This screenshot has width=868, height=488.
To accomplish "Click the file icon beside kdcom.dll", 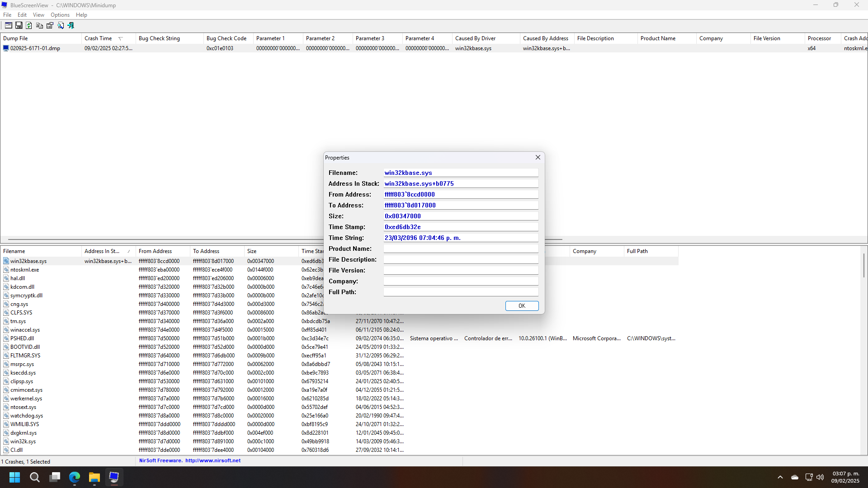I will point(6,287).
